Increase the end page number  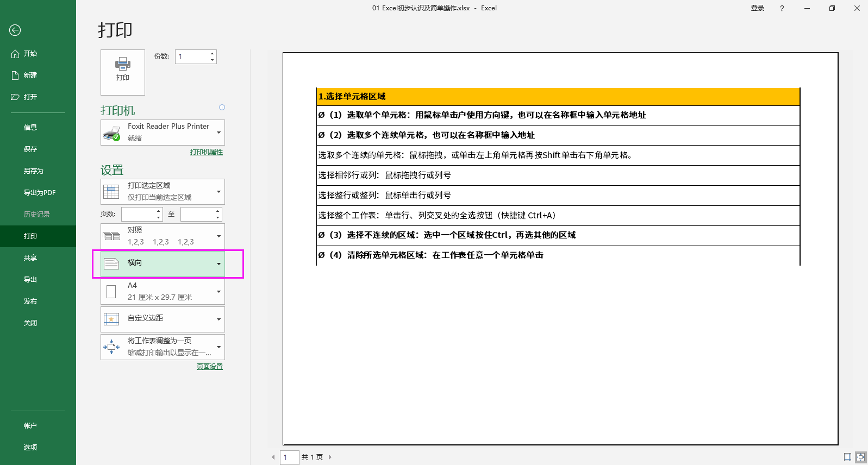click(x=218, y=211)
